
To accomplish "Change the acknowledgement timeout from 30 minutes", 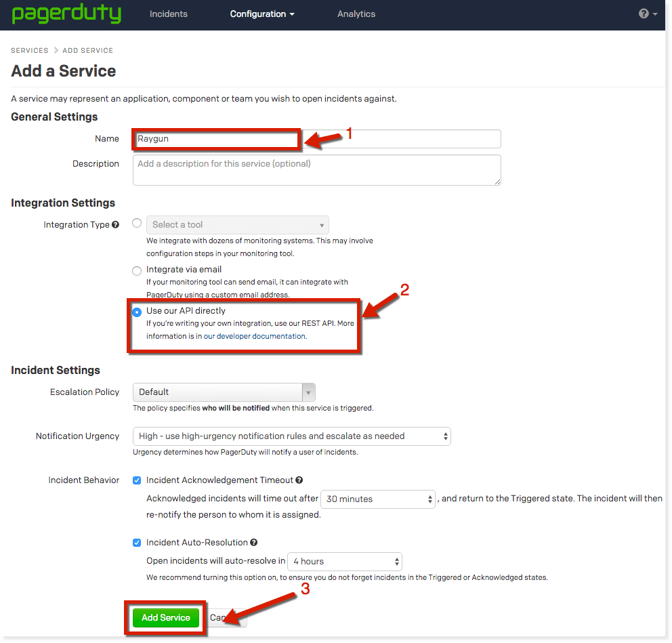I will (x=377, y=499).
